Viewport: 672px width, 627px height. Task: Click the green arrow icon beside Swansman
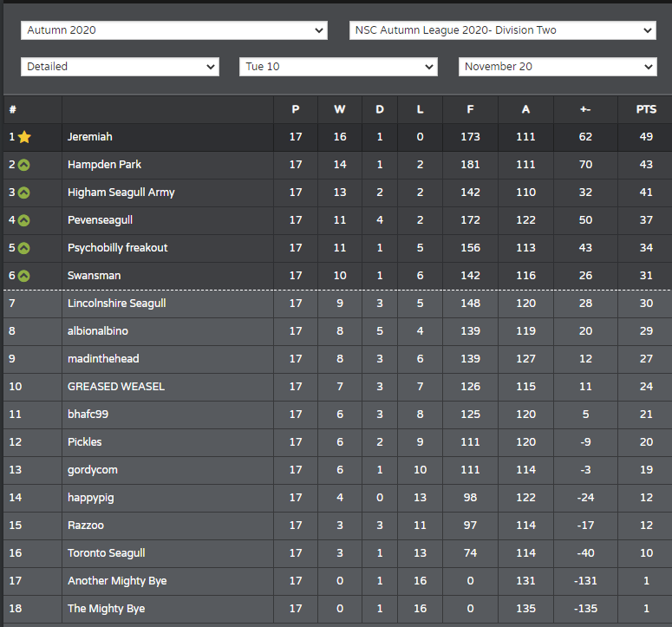click(x=24, y=276)
